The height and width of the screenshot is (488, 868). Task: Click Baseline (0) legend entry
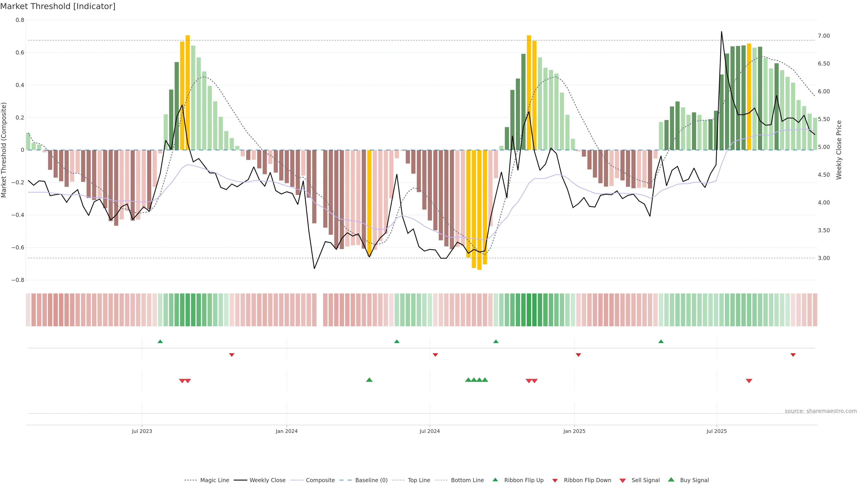371,480
